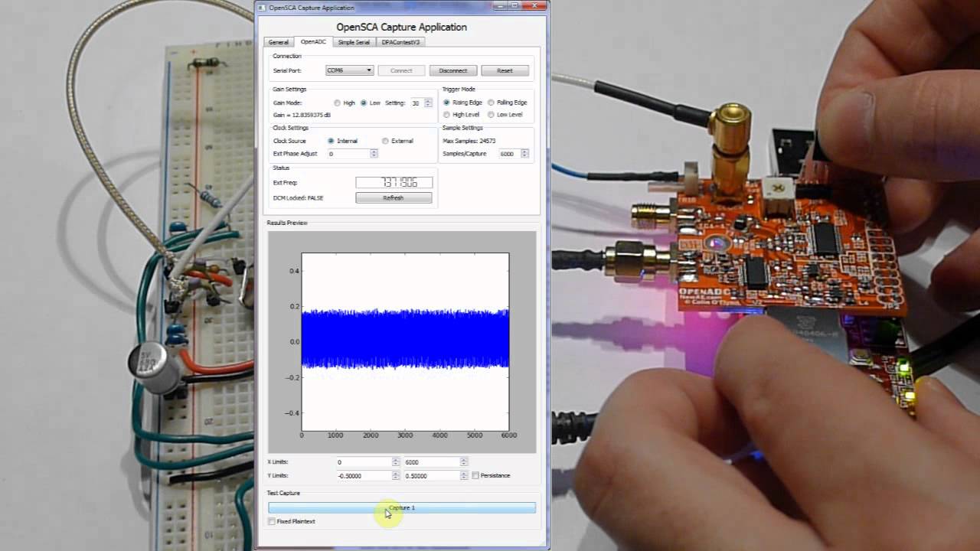Click the Max Samples: 24573 text
980x551 pixels.
pyautogui.click(x=469, y=141)
